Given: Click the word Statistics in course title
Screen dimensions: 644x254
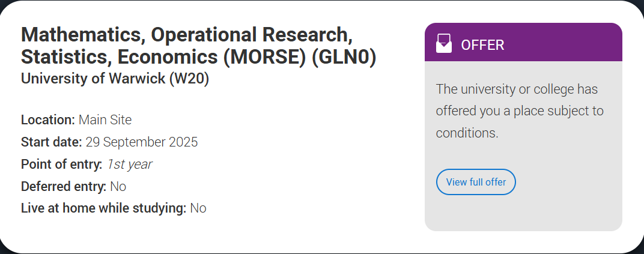Looking at the screenshot, I should pyautogui.click(x=65, y=57).
